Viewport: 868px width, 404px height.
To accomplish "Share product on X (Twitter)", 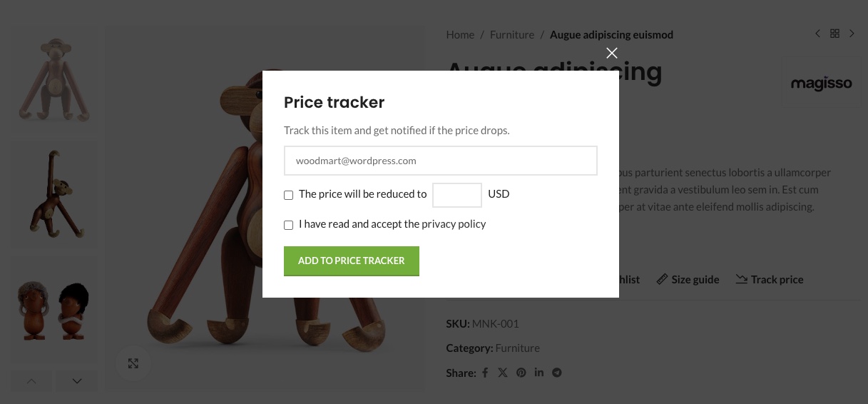I will (x=503, y=373).
